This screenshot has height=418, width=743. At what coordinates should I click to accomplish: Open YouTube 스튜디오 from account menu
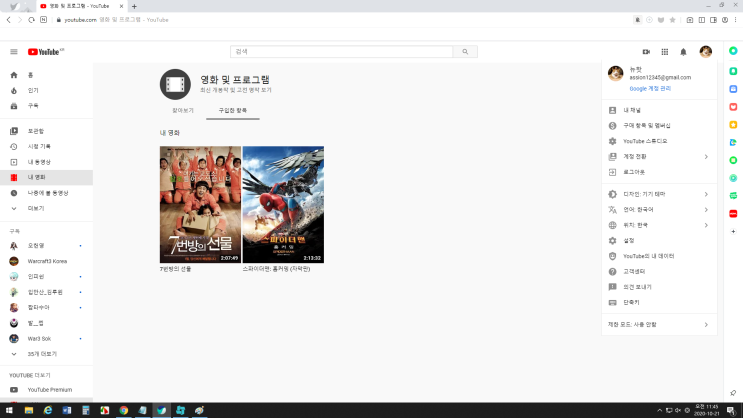[x=659, y=141]
